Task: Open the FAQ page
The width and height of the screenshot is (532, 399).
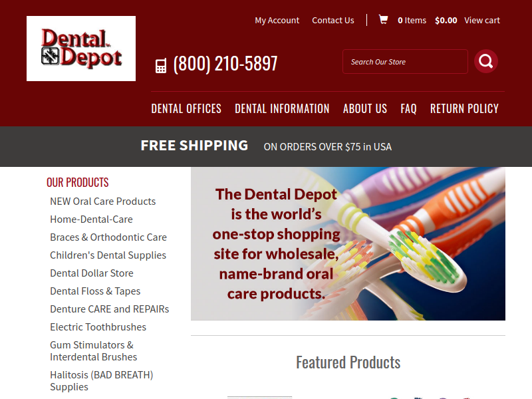Action: point(408,108)
